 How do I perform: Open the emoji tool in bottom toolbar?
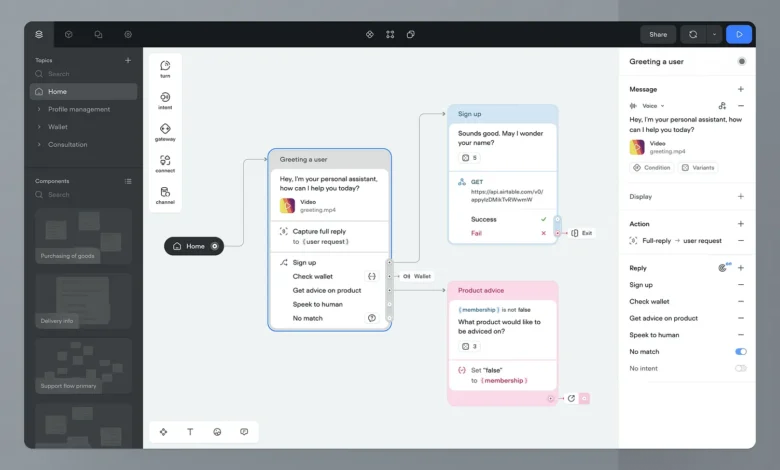[x=217, y=432]
